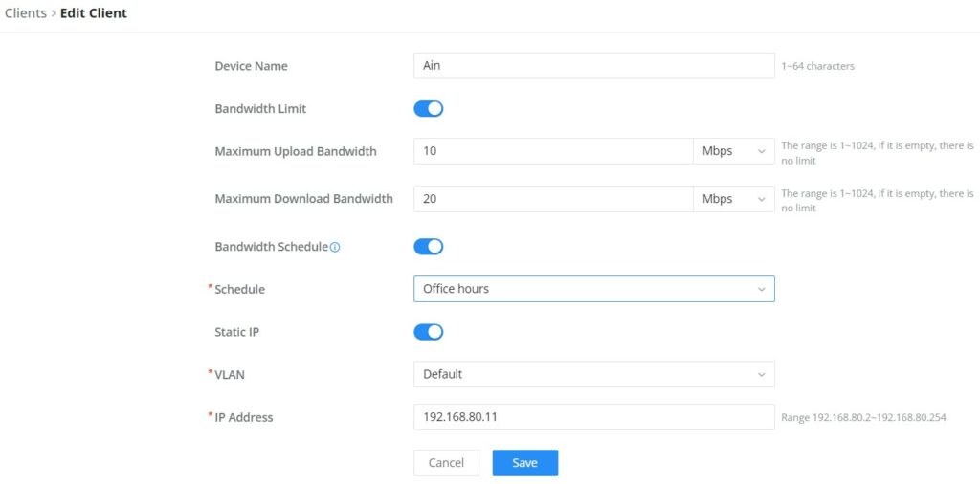Screen dimensions: 980x484
Task: Save the client settings
Action: point(525,463)
